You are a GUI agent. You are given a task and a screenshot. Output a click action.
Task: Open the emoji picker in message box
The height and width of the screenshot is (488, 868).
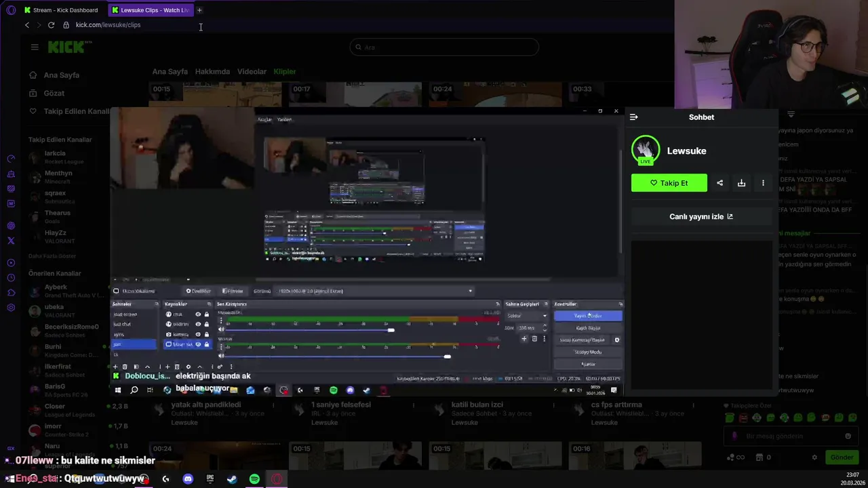pos(848,436)
